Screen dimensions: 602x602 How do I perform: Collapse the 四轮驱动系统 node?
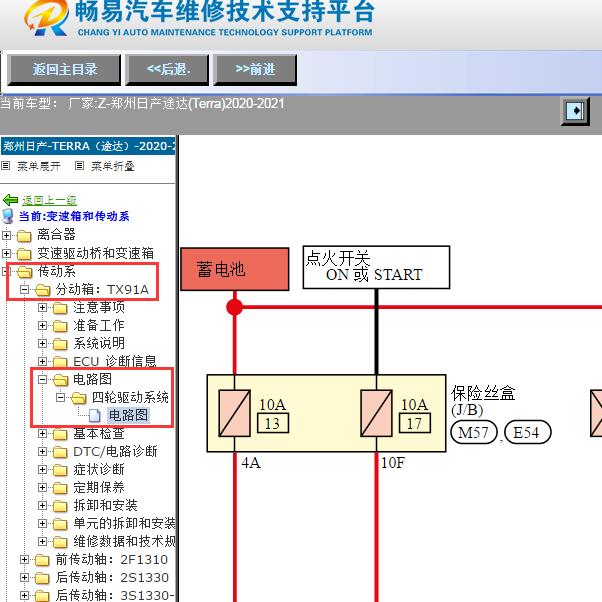(x=60, y=397)
